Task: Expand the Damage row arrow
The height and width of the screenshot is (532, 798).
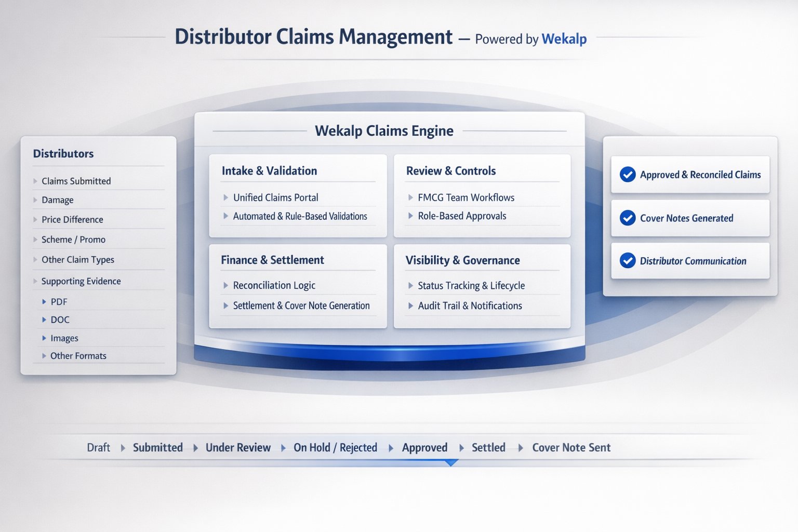Action: coord(35,200)
